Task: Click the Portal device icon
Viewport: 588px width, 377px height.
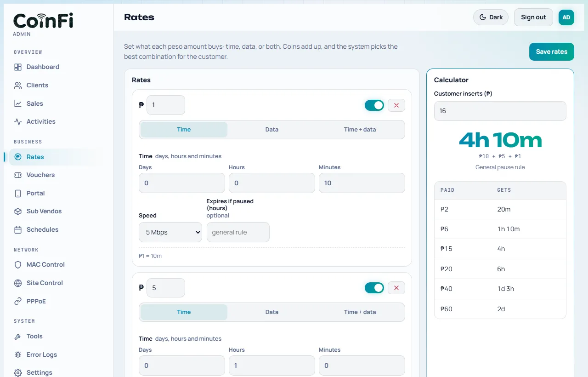Action: tap(18, 194)
